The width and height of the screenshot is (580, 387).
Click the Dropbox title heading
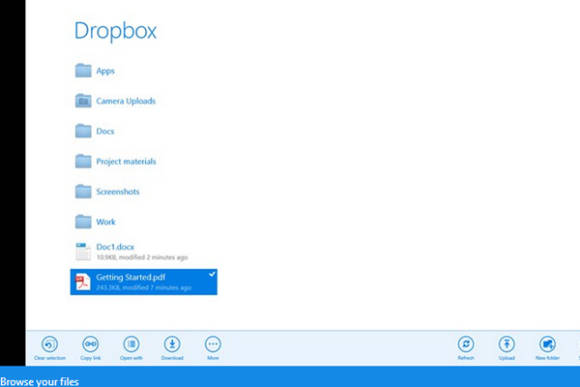pos(115,30)
